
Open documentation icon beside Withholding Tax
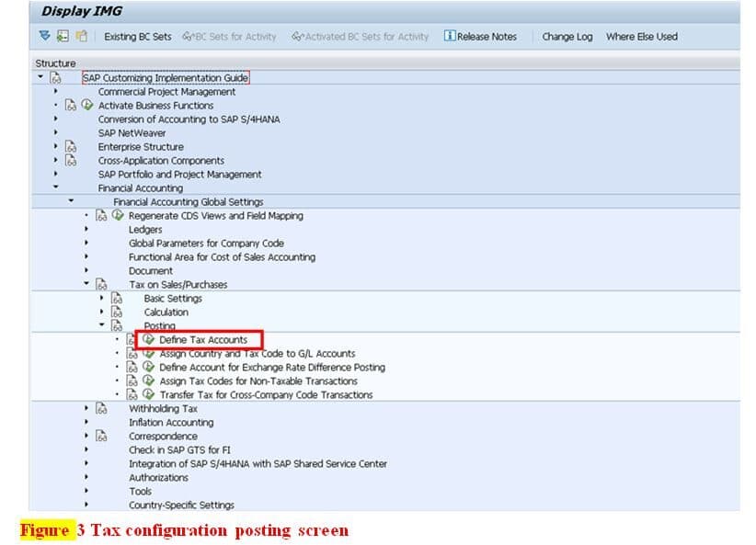tap(102, 409)
